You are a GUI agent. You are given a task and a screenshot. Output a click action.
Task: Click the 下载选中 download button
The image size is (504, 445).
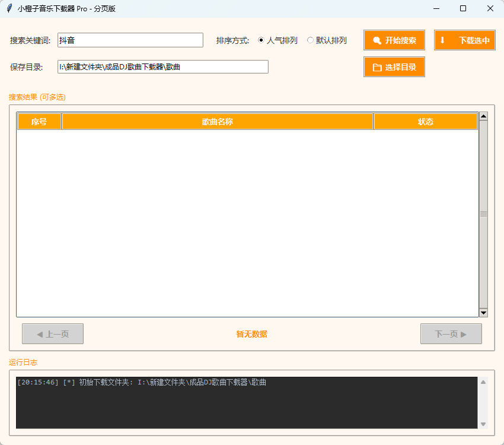coord(464,40)
